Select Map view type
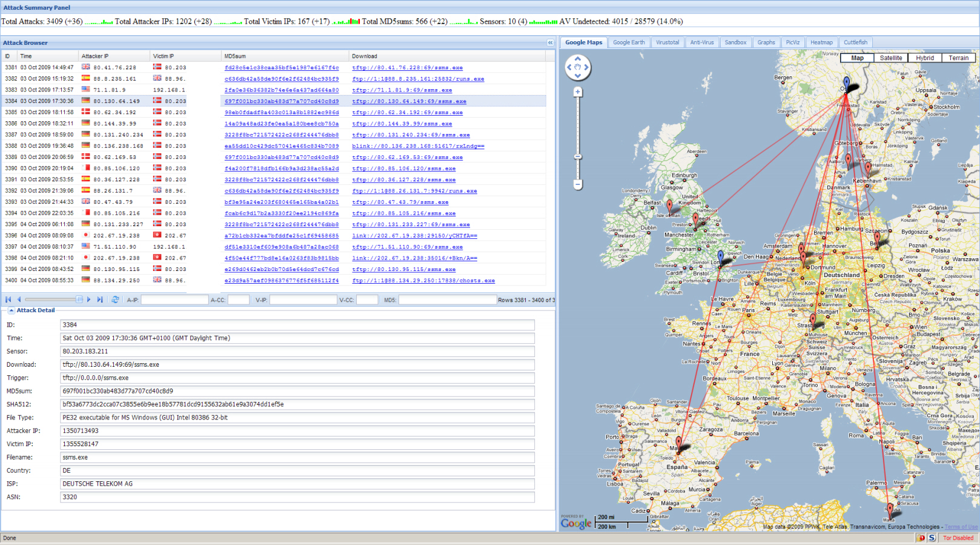 click(857, 58)
